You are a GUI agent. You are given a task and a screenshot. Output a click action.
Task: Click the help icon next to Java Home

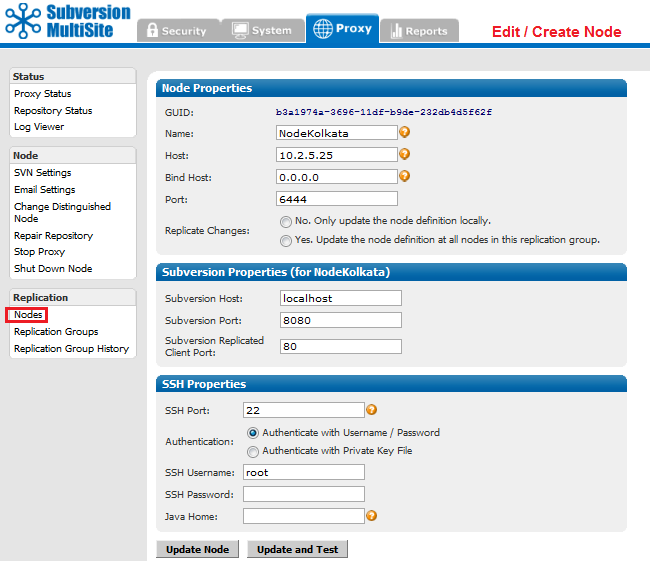click(372, 516)
